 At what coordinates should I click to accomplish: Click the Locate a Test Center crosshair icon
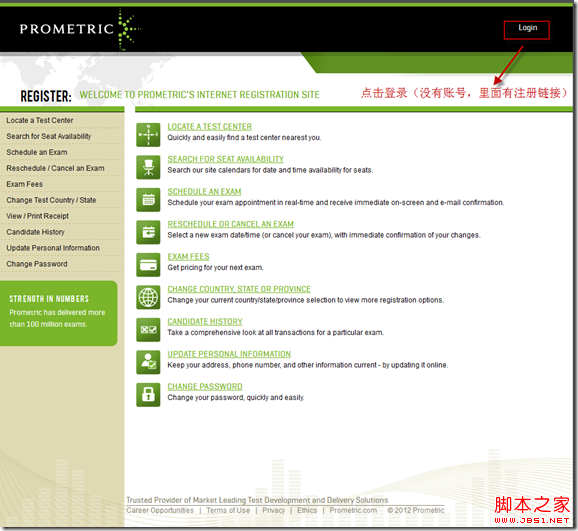tap(148, 135)
